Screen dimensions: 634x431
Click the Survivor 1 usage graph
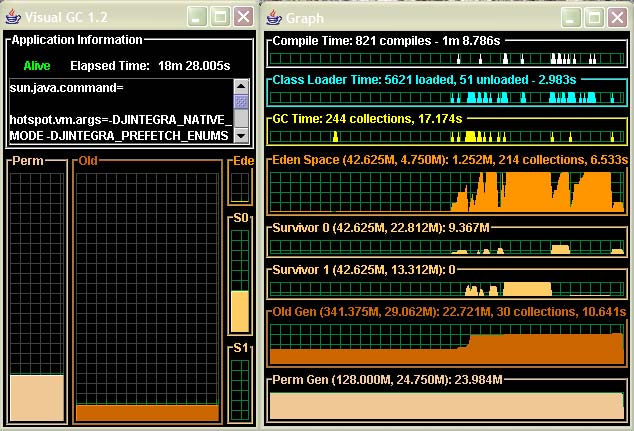pos(447,289)
